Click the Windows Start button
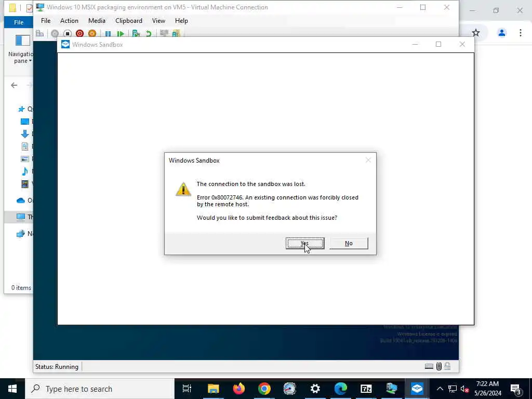Image resolution: width=532 pixels, height=399 pixels. [x=12, y=389]
